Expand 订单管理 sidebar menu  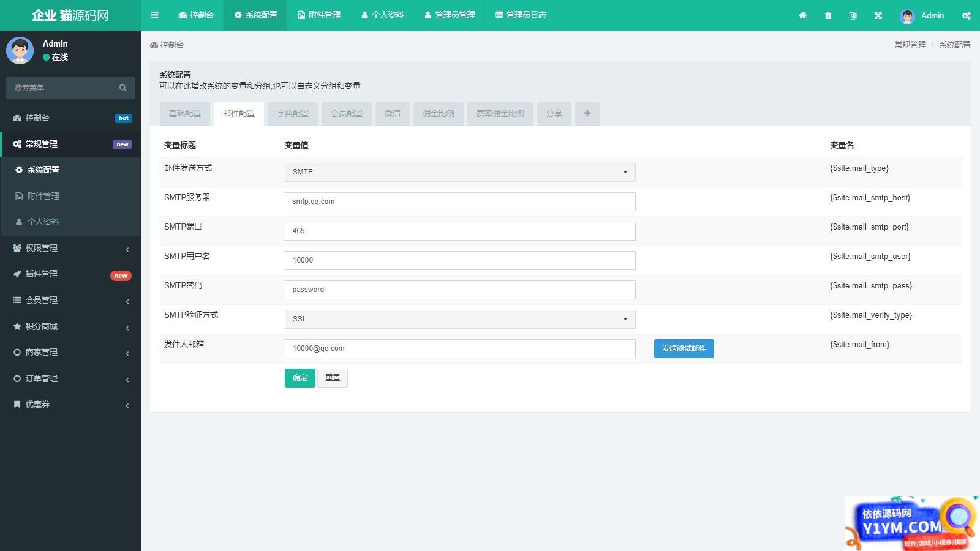tap(70, 378)
